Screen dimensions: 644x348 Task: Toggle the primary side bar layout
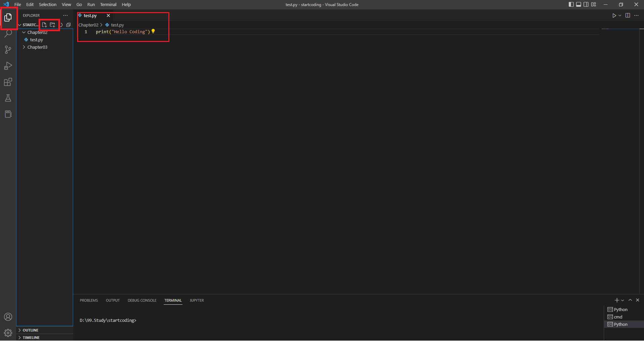click(x=571, y=4)
